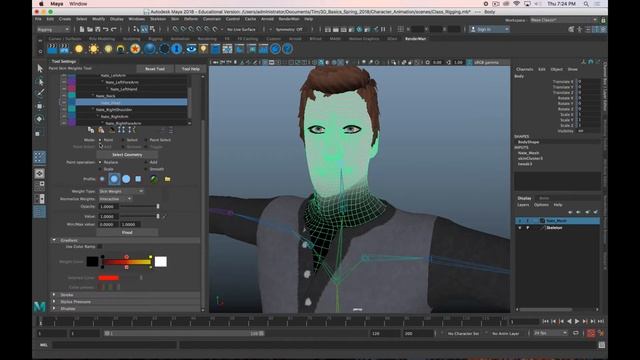Open the Symmetry Off dropdown

[x=289, y=29]
